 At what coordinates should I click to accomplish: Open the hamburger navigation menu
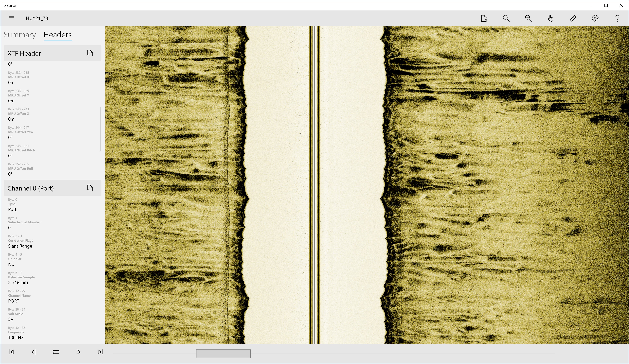coord(11,18)
